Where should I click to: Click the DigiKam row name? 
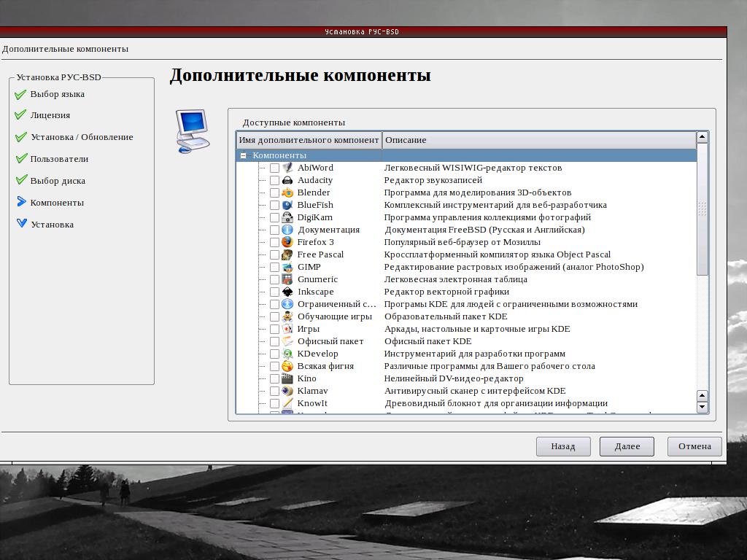[x=315, y=217]
